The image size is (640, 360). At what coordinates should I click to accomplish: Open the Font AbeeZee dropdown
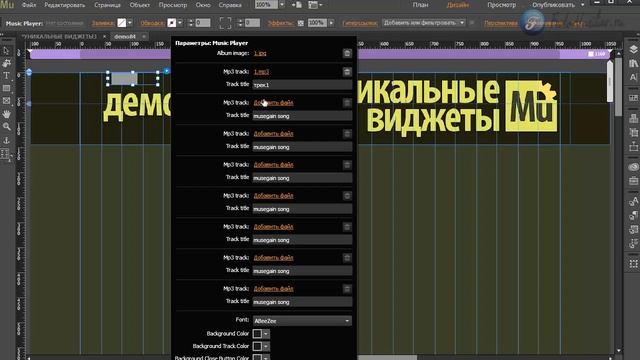point(302,321)
